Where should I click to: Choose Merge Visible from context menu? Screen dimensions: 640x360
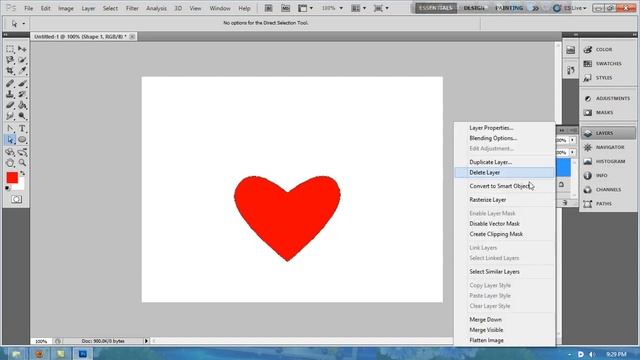point(504,330)
